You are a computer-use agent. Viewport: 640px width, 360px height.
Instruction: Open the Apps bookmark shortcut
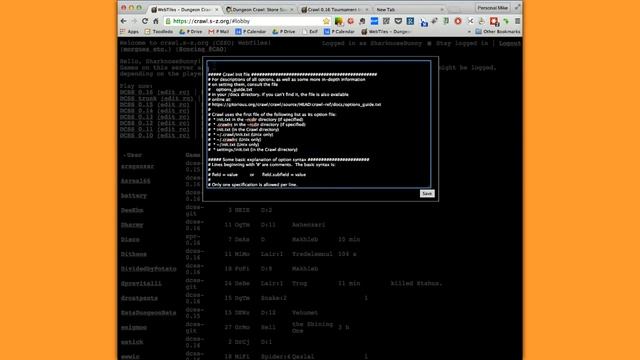click(129, 31)
